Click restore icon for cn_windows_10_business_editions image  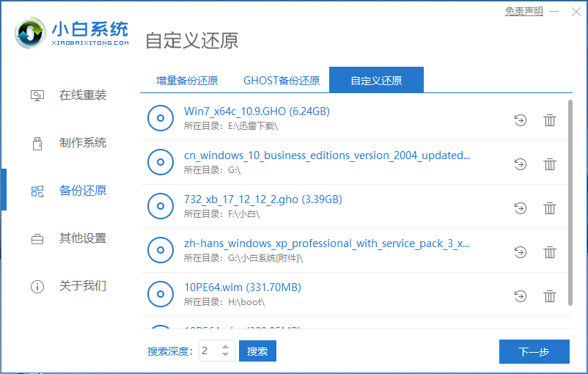521,164
